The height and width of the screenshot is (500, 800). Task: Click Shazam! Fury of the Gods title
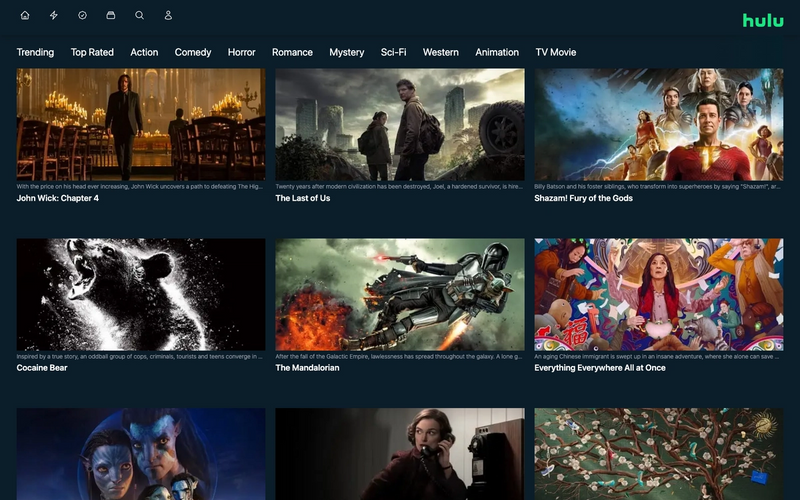tap(583, 198)
